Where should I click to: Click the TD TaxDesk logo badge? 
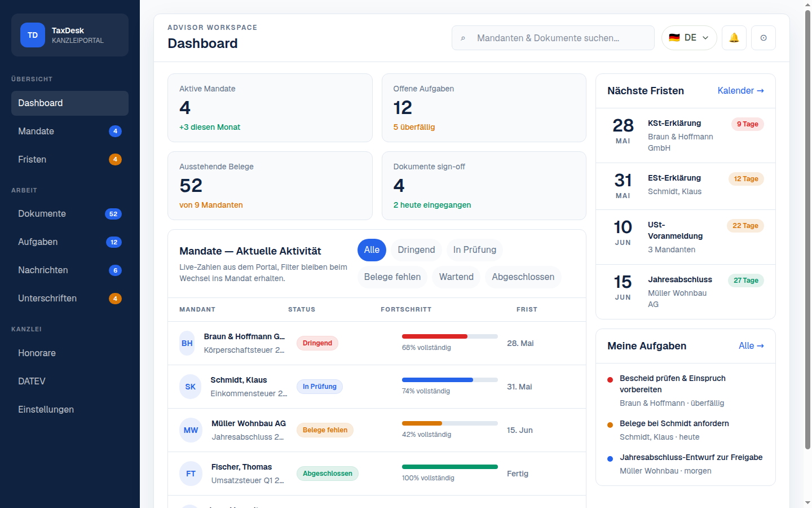click(33, 35)
